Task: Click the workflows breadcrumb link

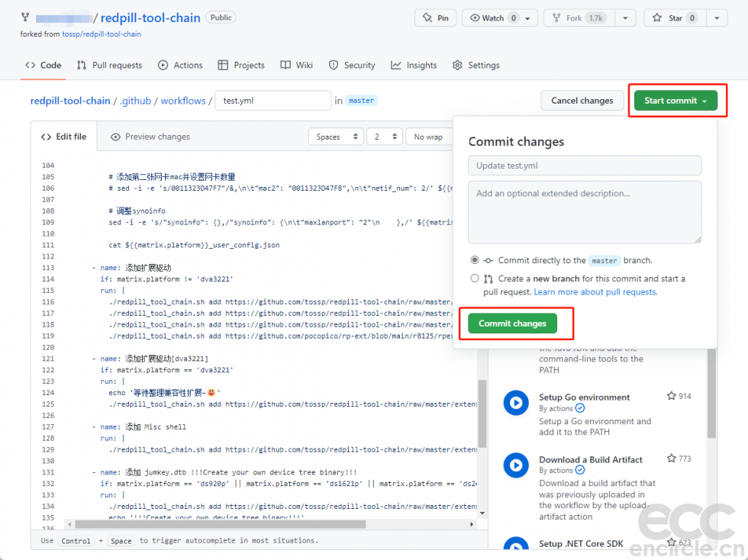Action: (183, 101)
